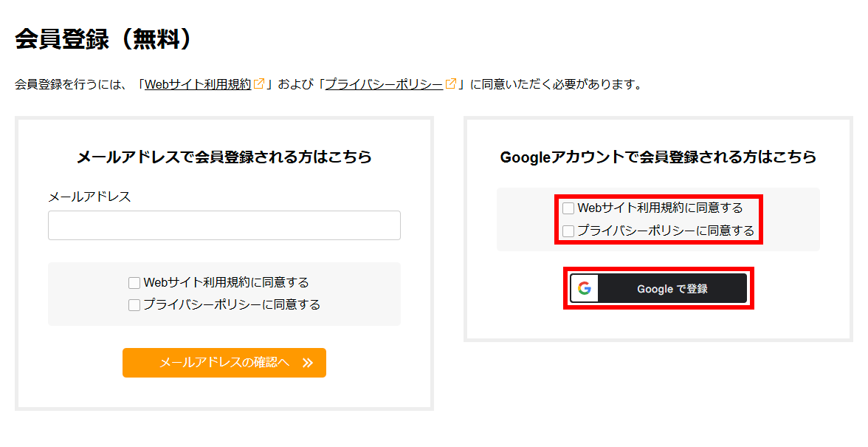This screenshot has height=447, width=868.
Task: Click external-link icon beside the プライバシーポリシー link
Action: 451,83
